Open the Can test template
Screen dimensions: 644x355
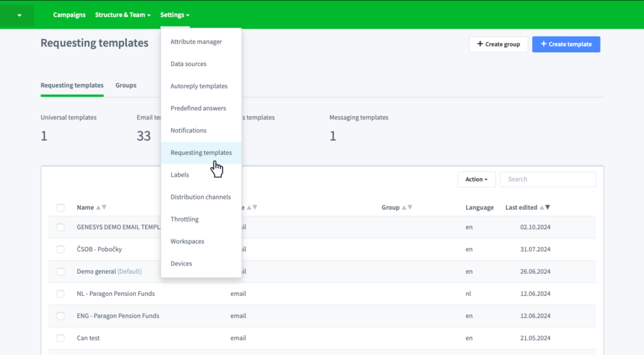click(88, 338)
